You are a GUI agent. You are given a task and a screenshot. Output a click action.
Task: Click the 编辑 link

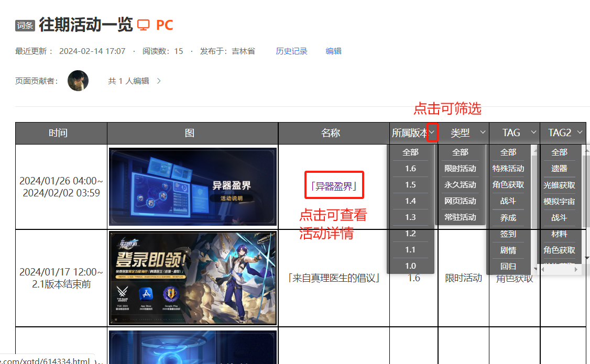point(333,51)
